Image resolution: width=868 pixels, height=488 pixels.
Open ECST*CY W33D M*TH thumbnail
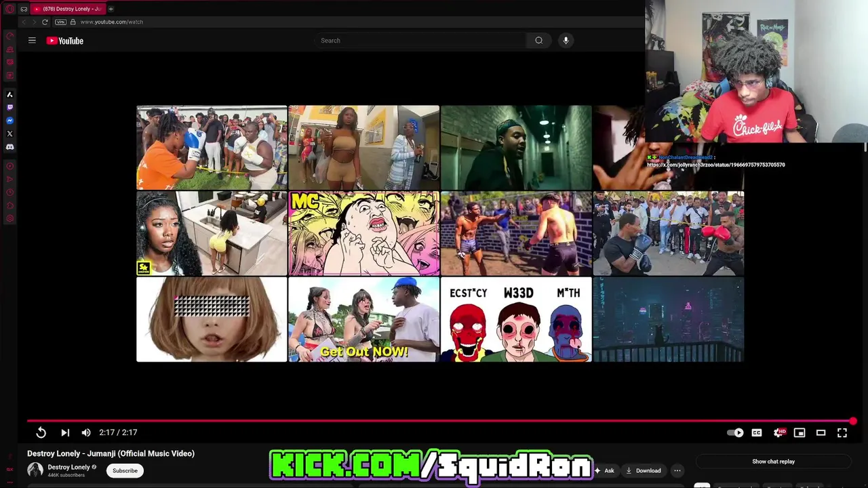pyautogui.click(x=516, y=319)
